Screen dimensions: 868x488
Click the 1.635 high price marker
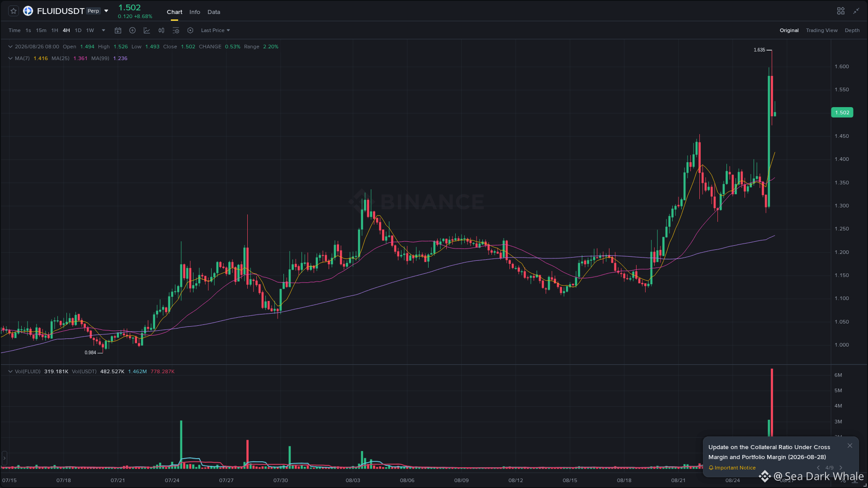[759, 50]
